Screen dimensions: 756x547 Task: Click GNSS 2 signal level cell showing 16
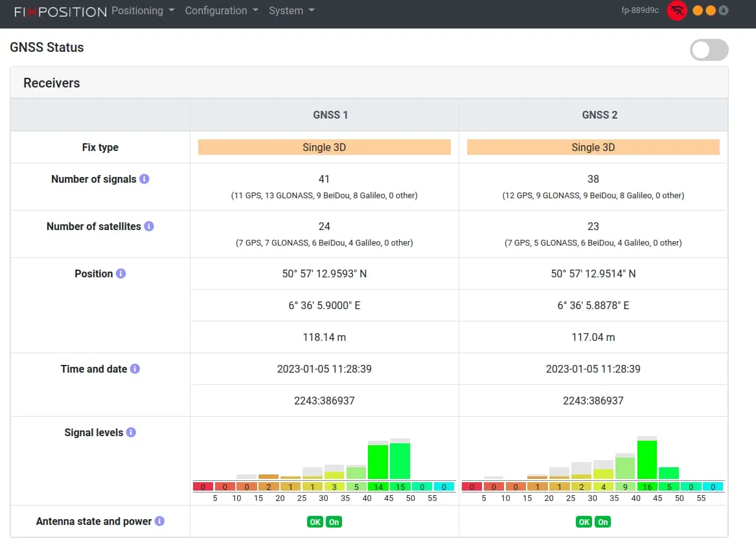coord(647,487)
